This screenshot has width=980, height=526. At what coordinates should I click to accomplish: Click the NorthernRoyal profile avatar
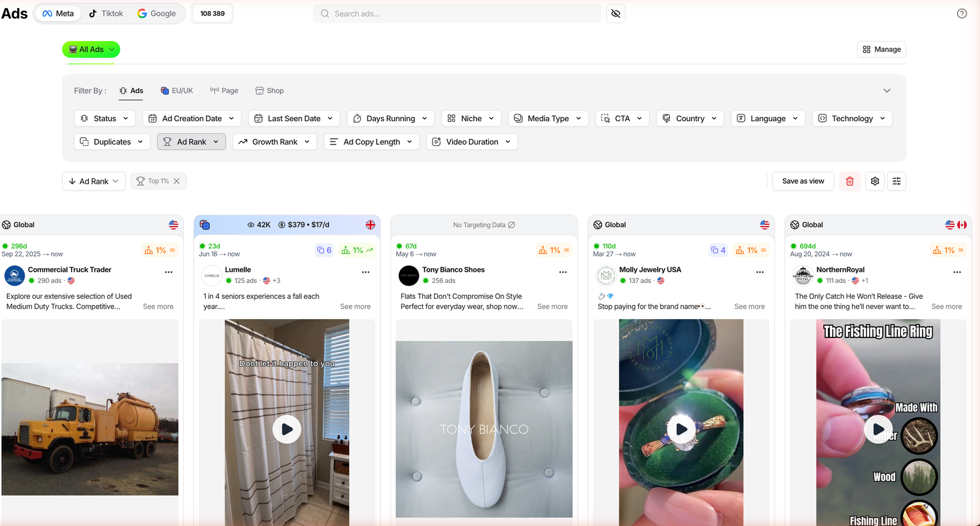coord(802,276)
